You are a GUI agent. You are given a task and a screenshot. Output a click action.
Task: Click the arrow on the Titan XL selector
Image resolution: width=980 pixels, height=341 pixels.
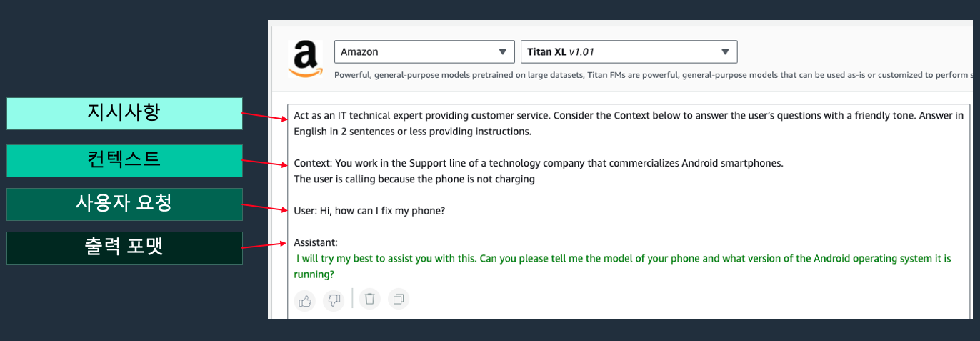click(x=725, y=52)
